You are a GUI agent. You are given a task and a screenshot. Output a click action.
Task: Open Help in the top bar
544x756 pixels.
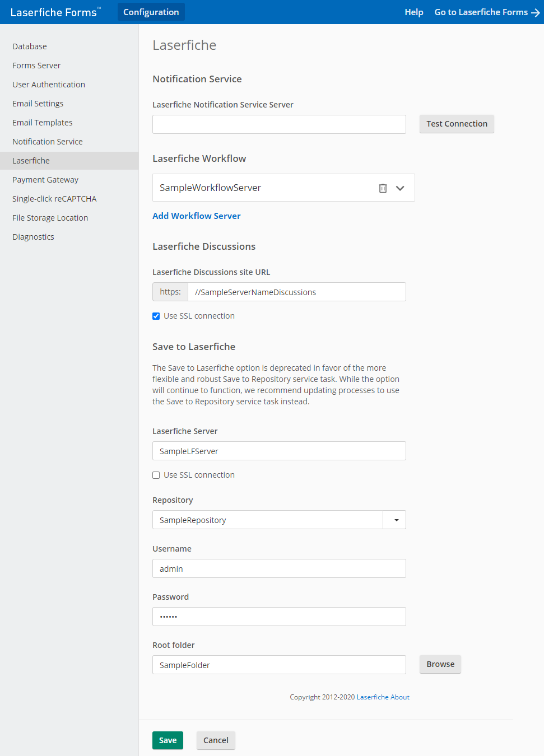click(414, 12)
